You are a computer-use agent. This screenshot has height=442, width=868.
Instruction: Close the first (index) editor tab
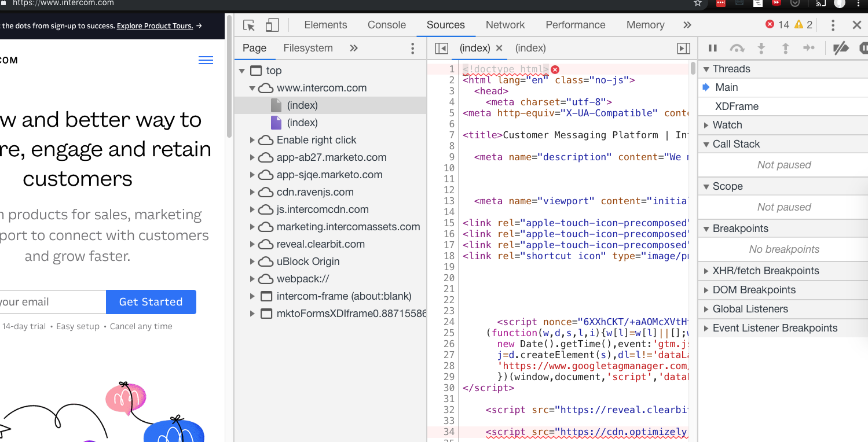coord(499,48)
